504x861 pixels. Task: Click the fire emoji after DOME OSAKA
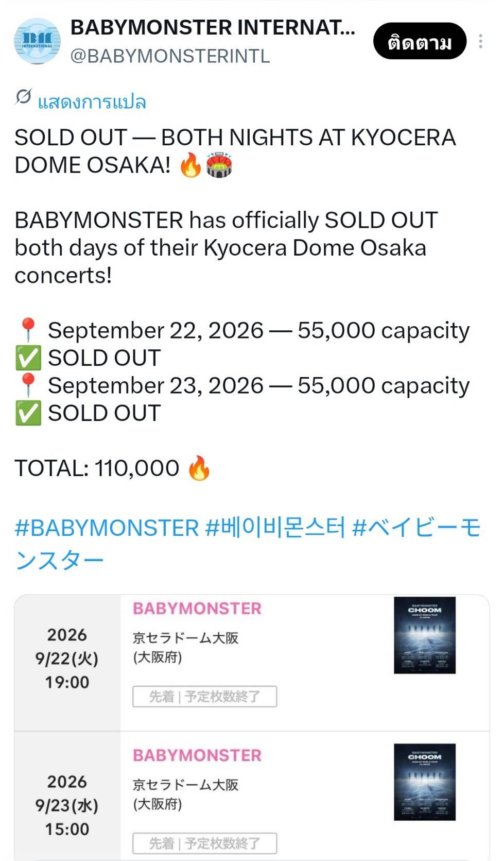pos(190,165)
